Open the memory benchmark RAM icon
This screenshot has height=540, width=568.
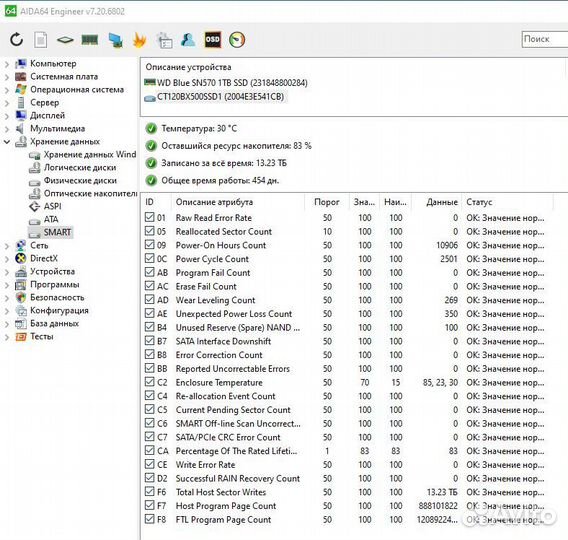click(89, 39)
